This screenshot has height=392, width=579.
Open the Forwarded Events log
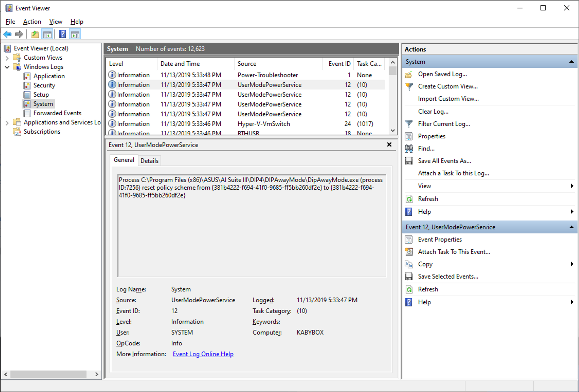[x=57, y=113]
